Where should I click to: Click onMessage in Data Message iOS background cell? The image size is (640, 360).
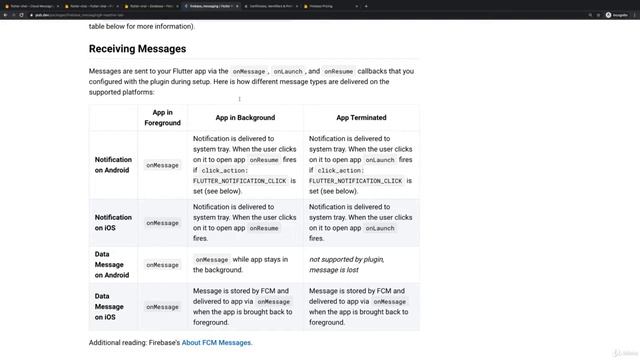tap(273, 302)
